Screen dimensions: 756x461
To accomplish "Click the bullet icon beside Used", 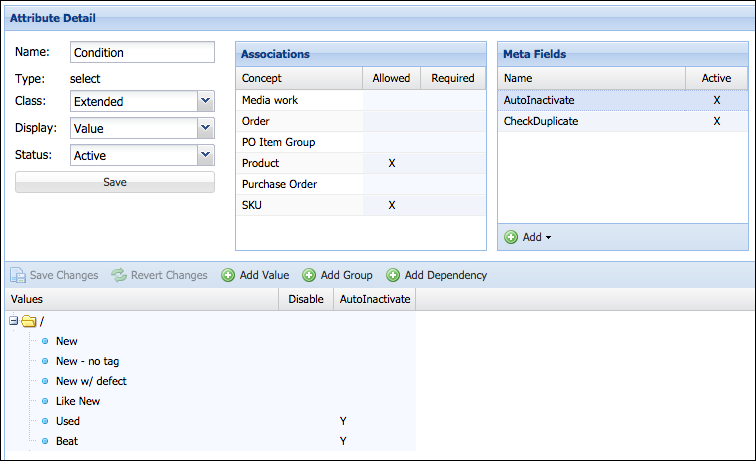I will (45, 421).
